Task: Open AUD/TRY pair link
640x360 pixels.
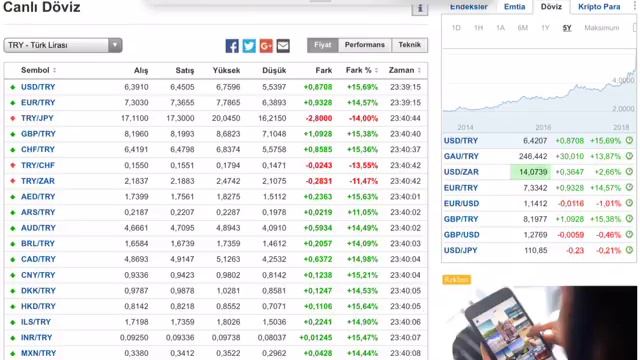Action: point(38,228)
